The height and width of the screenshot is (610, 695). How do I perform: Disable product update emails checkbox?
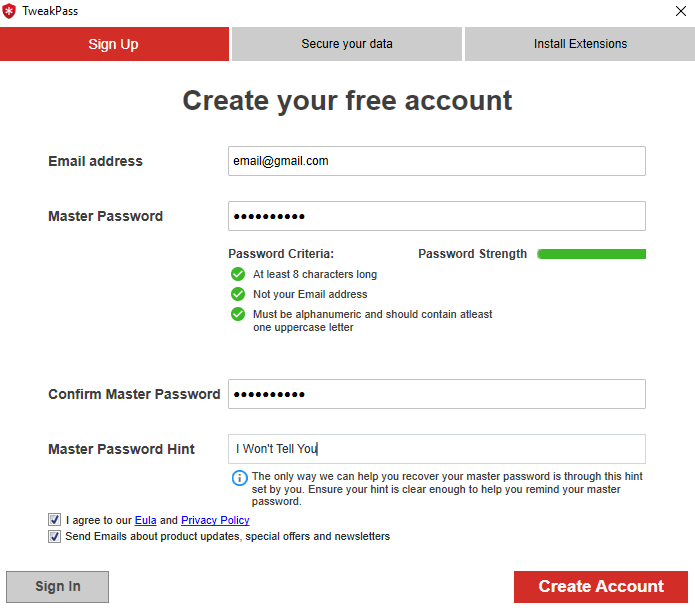tap(54, 537)
